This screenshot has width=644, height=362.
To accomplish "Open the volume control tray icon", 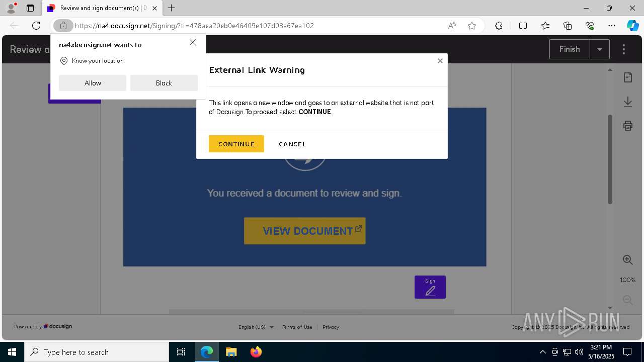I will tap(579, 352).
